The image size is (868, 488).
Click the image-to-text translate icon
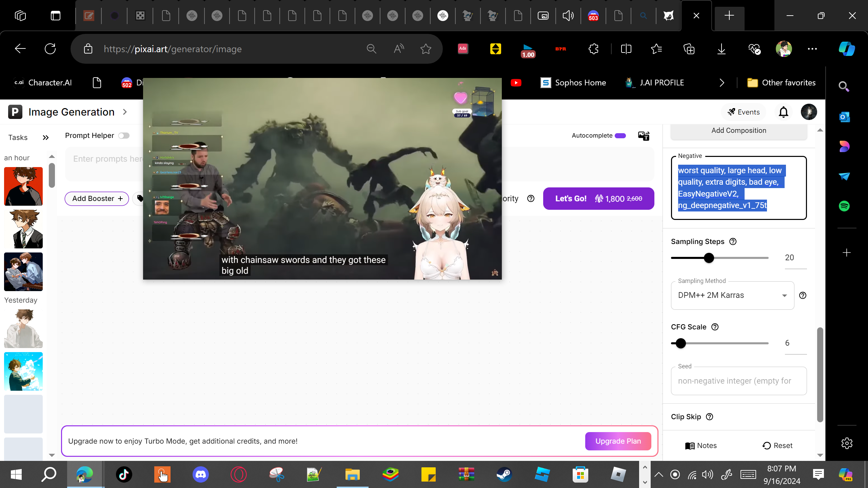coord(644,136)
